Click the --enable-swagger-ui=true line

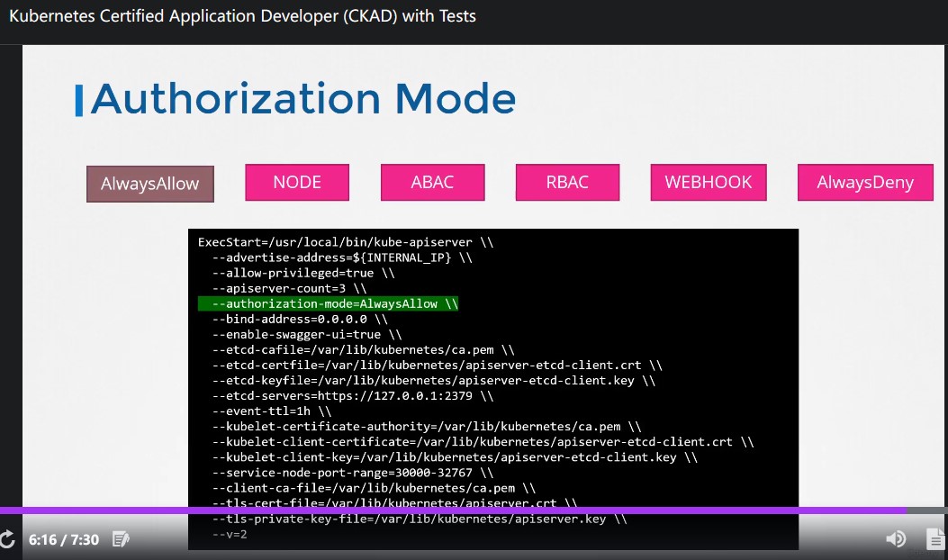pyautogui.click(x=307, y=334)
